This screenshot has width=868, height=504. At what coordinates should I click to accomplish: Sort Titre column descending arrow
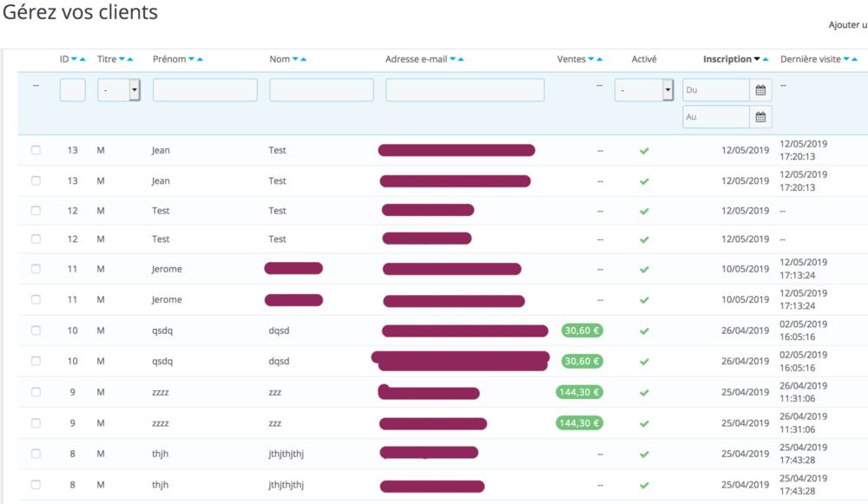point(122,59)
